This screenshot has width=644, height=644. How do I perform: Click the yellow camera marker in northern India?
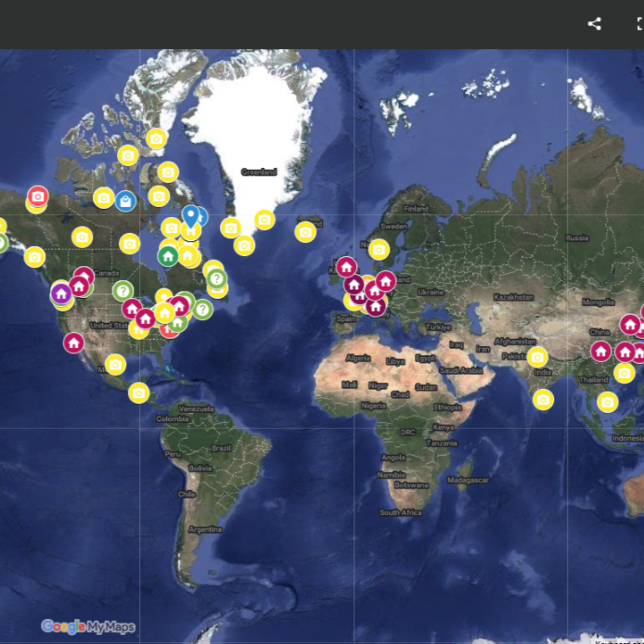tap(537, 357)
